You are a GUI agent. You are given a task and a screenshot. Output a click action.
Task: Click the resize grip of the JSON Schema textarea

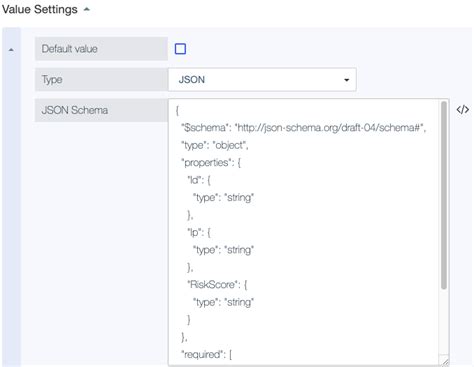click(x=444, y=361)
